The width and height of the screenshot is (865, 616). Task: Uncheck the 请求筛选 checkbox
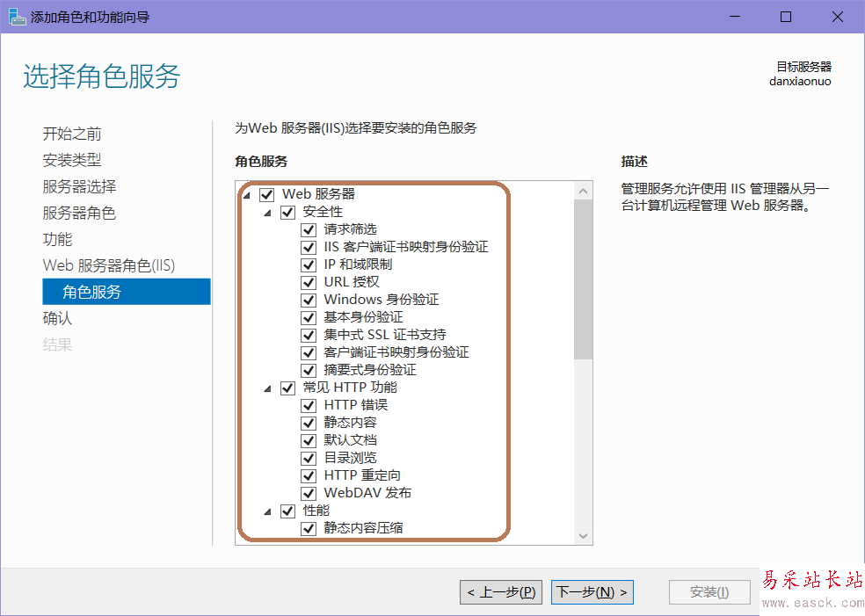click(x=309, y=230)
